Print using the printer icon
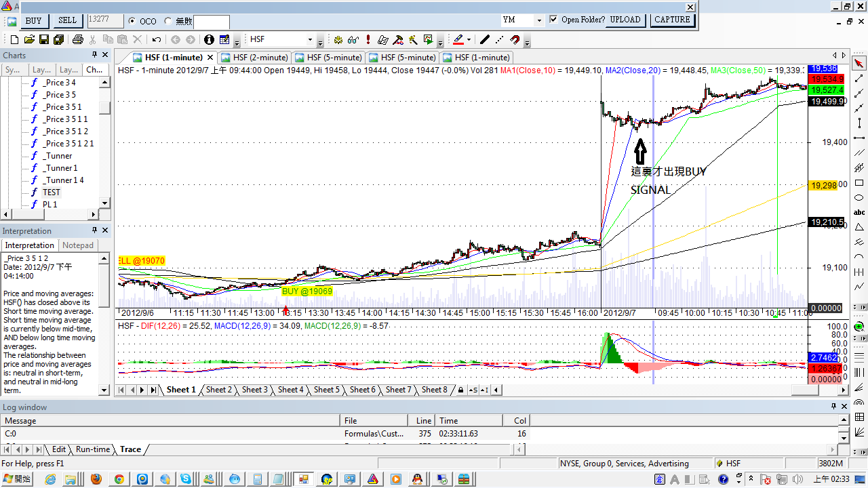The width and height of the screenshot is (868, 488). pos(77,40)
